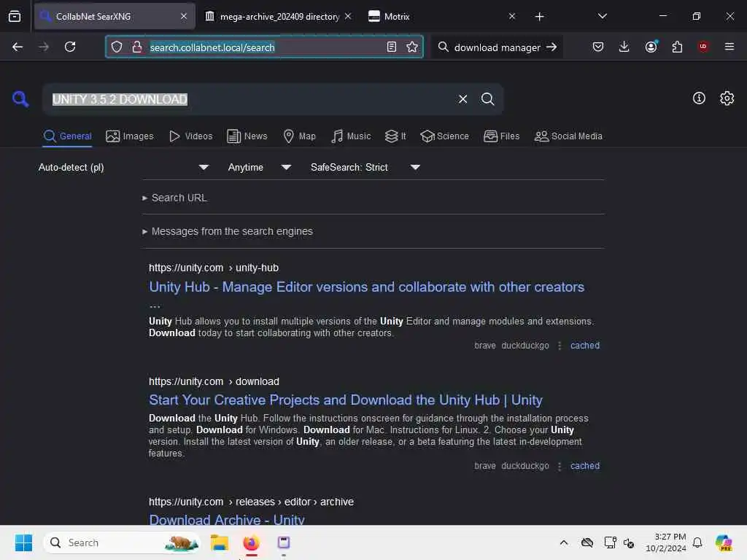The image size is (747, 560).
Task: Expand Messages from the search engines
Action: [228, 231]
